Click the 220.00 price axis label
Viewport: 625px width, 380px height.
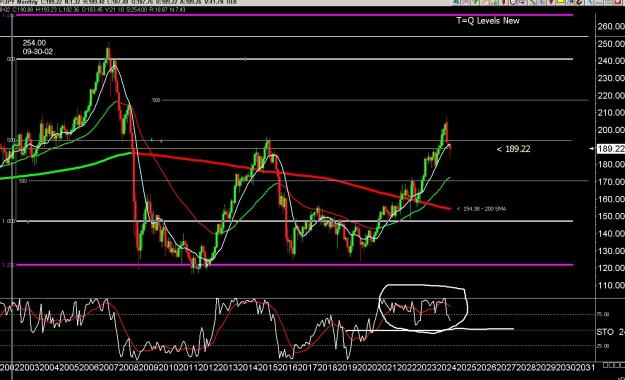[611, 95]
